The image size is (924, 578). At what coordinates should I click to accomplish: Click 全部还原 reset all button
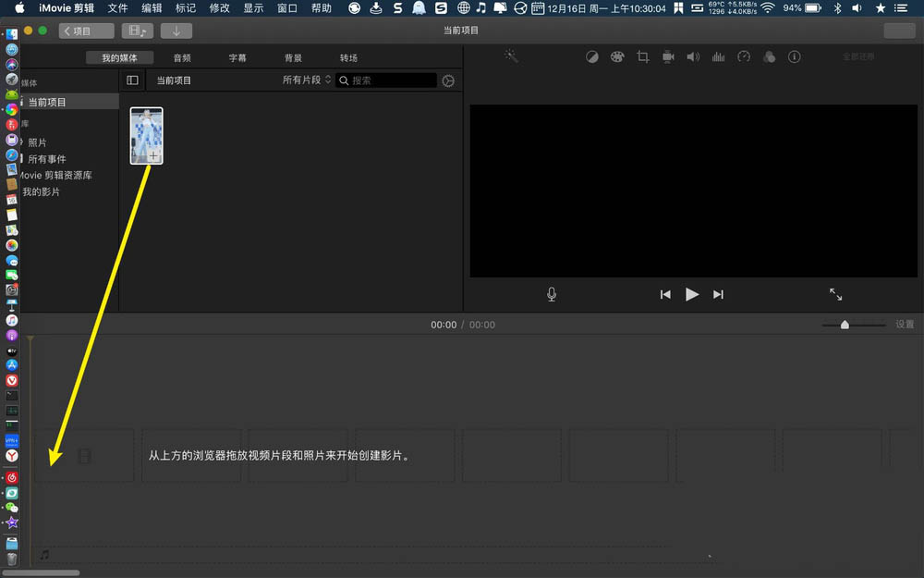(x=858, y=56)
